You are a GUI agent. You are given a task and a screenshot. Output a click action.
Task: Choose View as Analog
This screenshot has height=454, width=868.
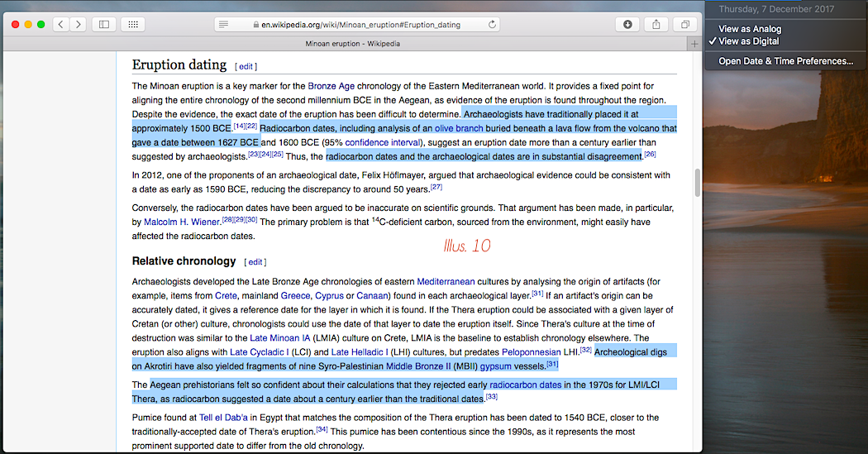pos(750,29)
